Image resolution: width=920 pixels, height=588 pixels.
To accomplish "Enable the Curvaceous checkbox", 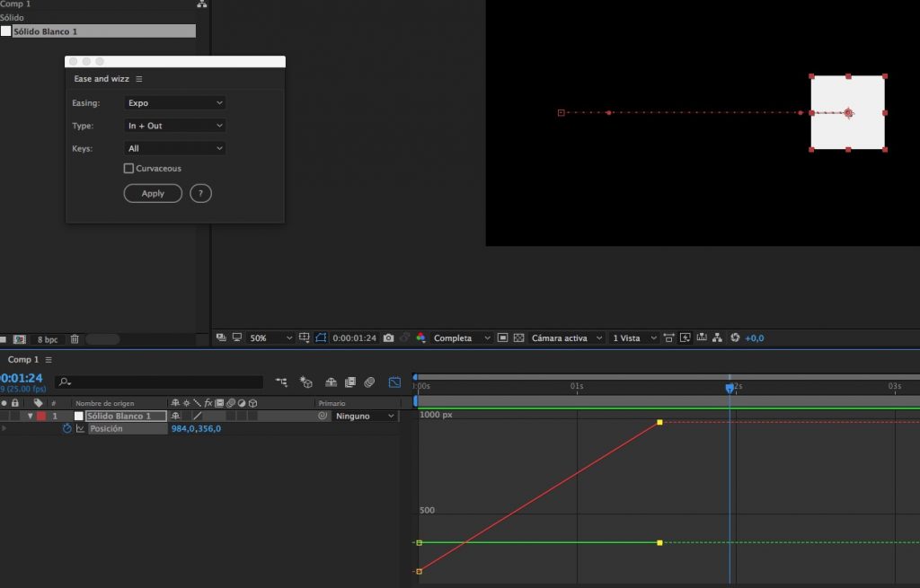I will tap(129, 169).
